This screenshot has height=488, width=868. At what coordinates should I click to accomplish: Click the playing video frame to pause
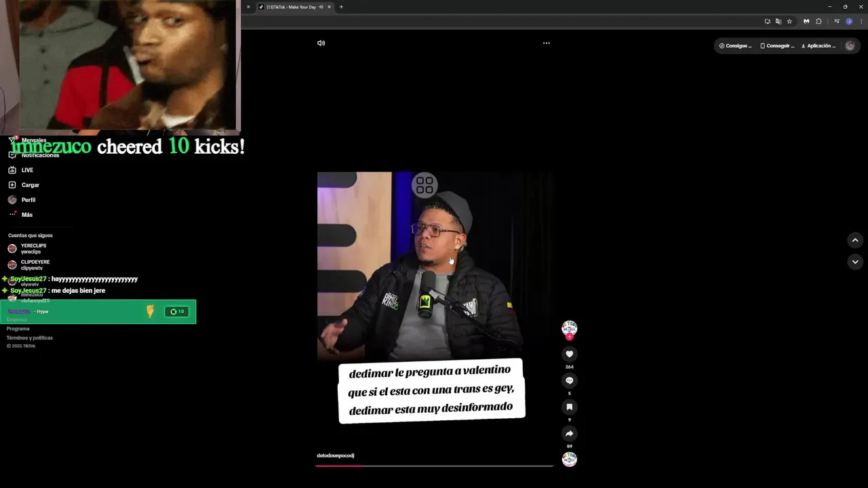pyautogui.click(x=435, y=266)
